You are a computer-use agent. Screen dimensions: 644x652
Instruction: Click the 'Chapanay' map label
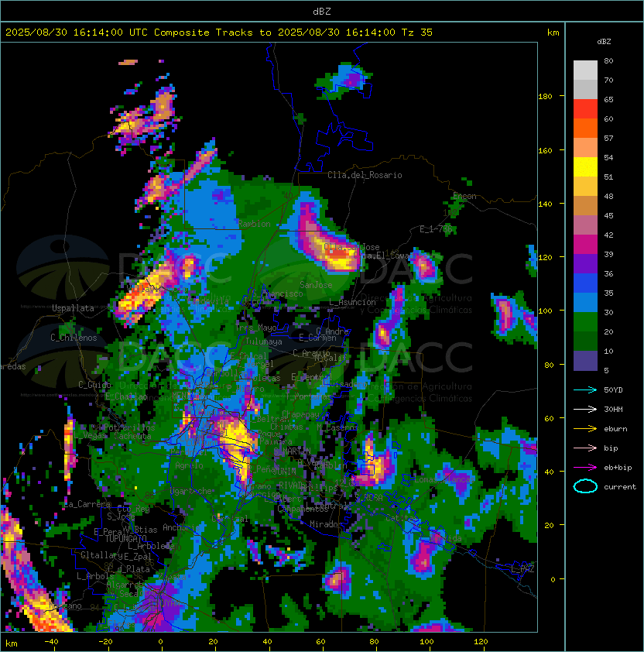300,414
